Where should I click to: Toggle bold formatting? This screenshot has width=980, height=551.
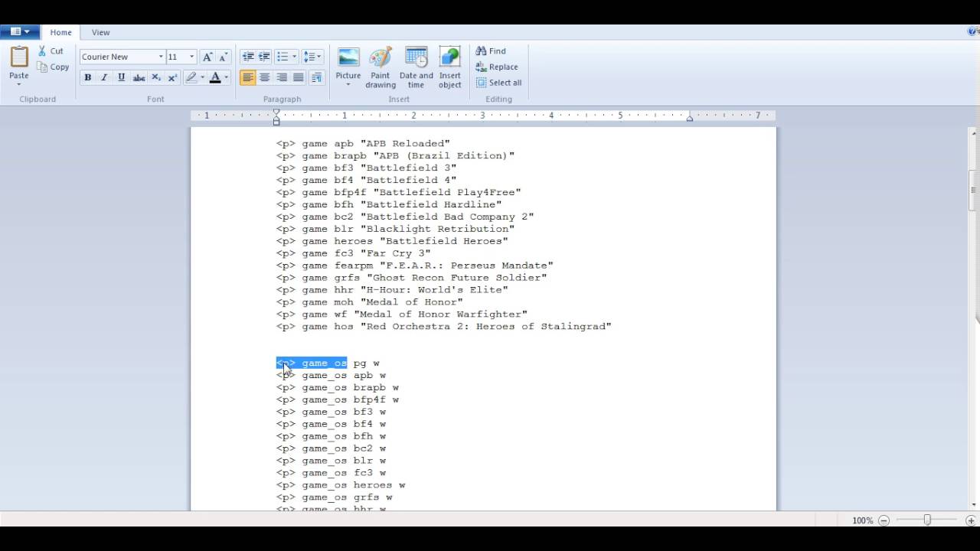[87, 77]
